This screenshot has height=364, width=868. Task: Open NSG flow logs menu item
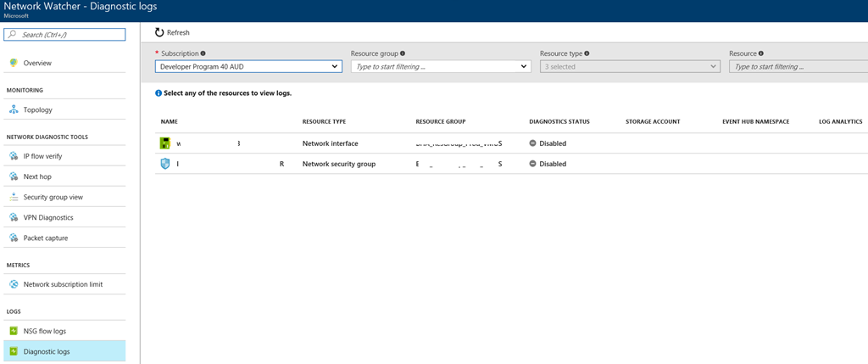(x=44, y=331)
